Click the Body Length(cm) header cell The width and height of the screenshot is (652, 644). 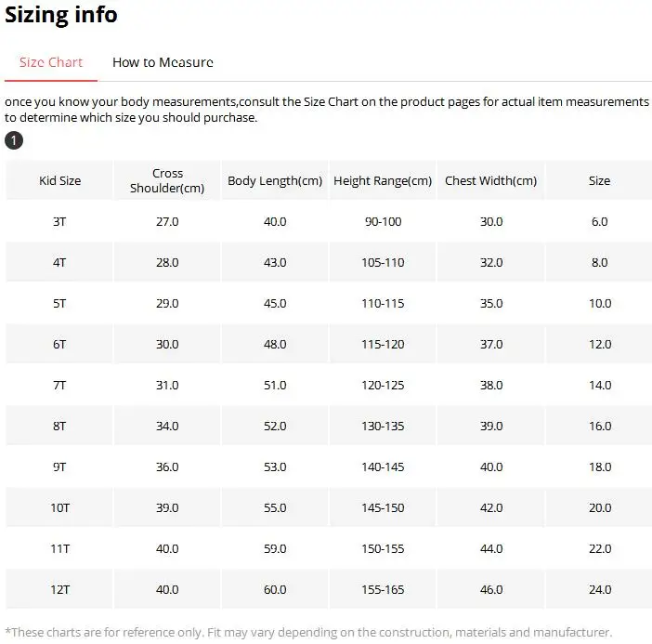[x=275, y=180]
